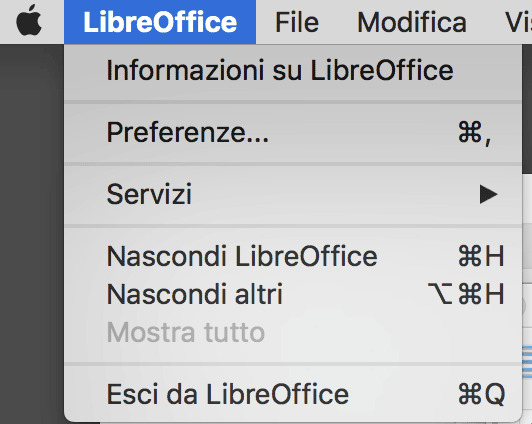Image resolution: width=532 pixels, height=424 pixels.
Task: Click the ⌘H shortcut beside Nascondi LibreOffice
Action: [481, 256]
